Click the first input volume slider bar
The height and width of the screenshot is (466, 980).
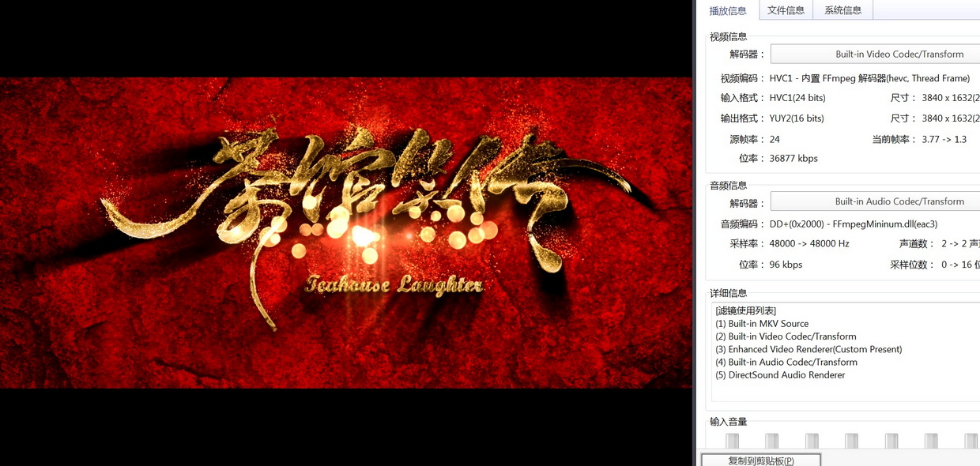[x=733, y=441]
